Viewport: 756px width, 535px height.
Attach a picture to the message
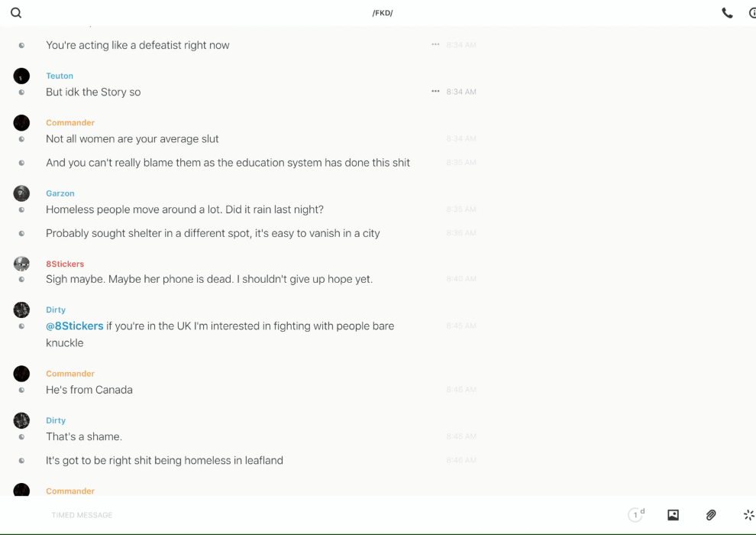[x=673, y=515]
